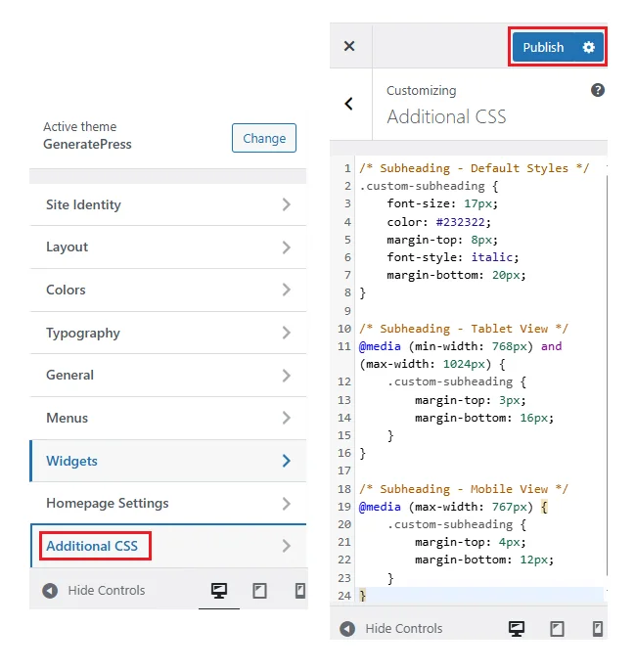The width and height of the screenshot is (636, 672).
Task: Expand Layout chevron arrow
Action: click(x=287, y=247)
